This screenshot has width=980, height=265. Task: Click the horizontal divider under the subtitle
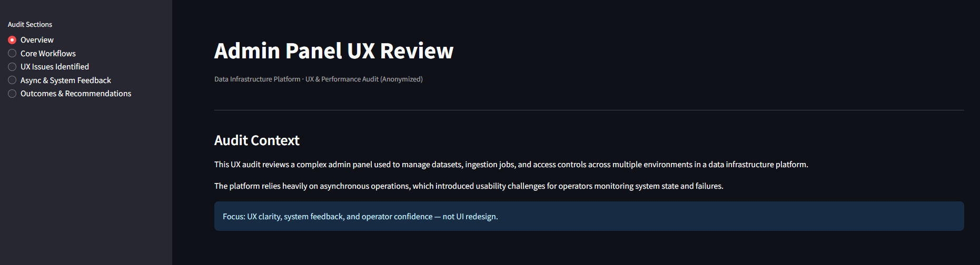pos(589,110)
